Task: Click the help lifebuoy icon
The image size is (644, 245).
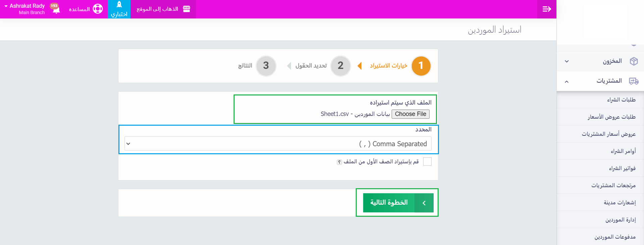Action: [98, 9]
